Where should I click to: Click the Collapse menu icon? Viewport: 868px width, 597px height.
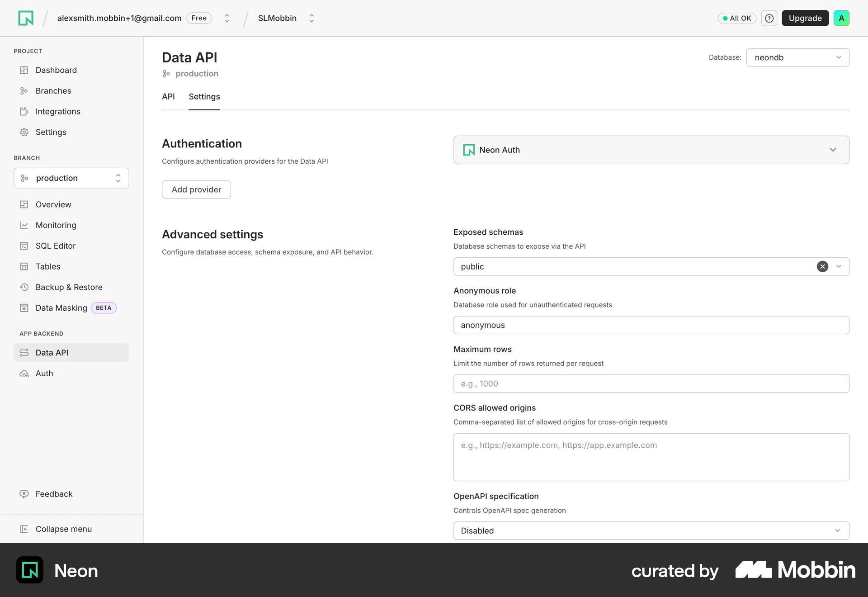(24, 529)
